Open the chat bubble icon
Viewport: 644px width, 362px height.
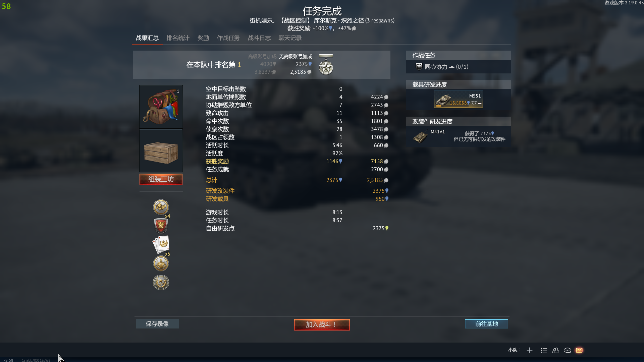pyautogui.click(x=568, y=350)
